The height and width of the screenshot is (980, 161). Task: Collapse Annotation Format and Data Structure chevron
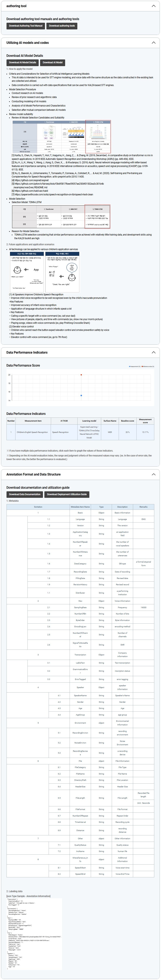coord(153,474)
